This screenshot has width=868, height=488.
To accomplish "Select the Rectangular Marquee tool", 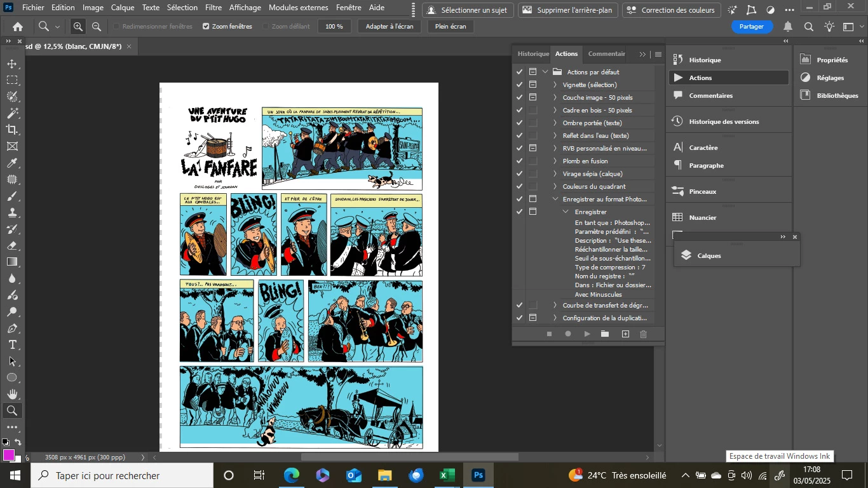I will click(x=12, y=81).
